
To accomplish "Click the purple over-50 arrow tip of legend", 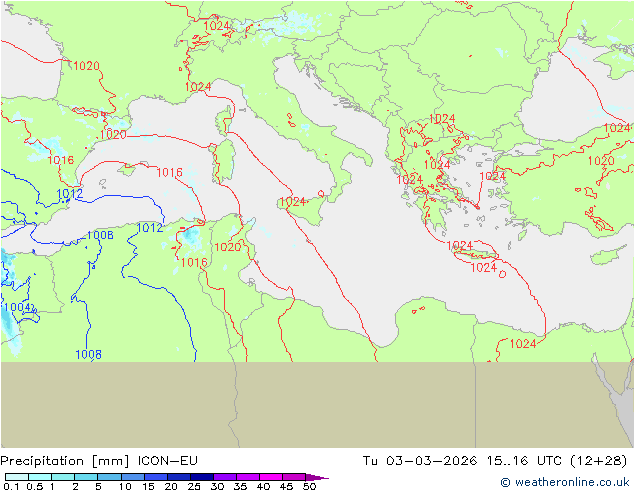I will tap(317, 477).
